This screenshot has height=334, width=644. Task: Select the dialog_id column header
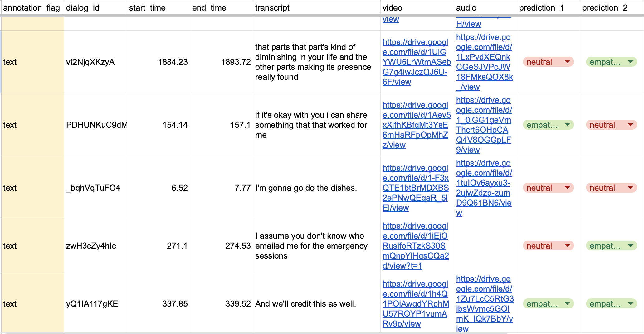(95, 8)
